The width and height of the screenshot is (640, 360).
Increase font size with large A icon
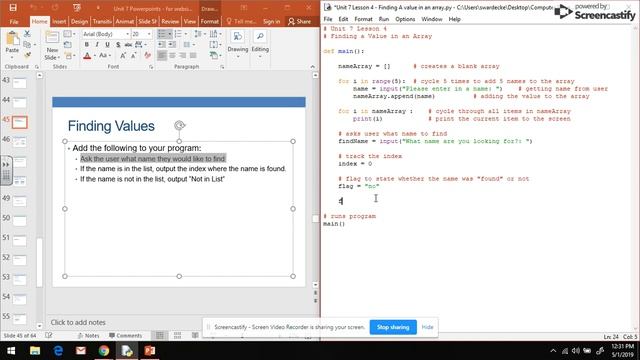[x=122, y=56]
